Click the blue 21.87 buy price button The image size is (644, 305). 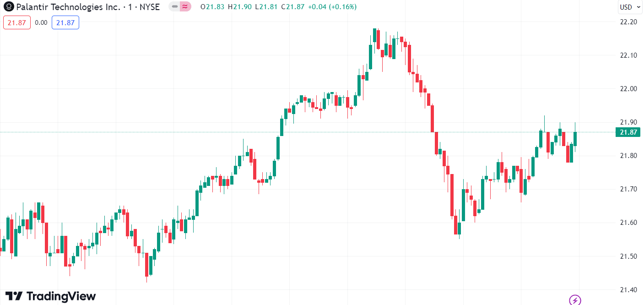click(x=65, y=22)
